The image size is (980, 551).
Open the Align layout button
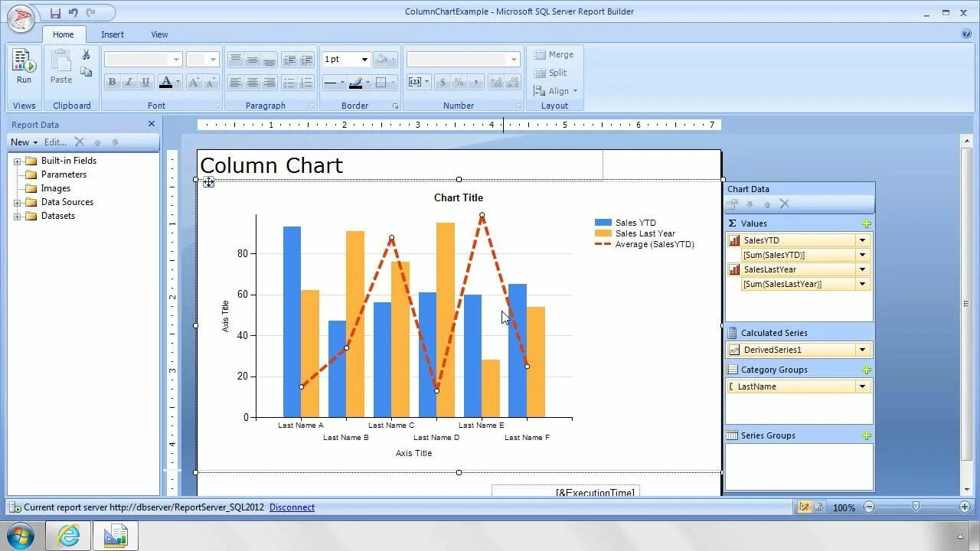(556, 91)
